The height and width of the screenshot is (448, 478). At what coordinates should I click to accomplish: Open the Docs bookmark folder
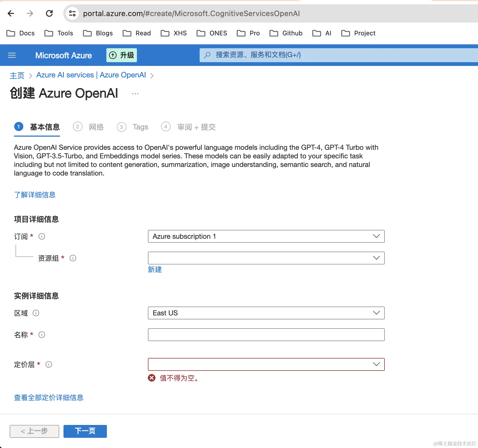pos(20,33)
